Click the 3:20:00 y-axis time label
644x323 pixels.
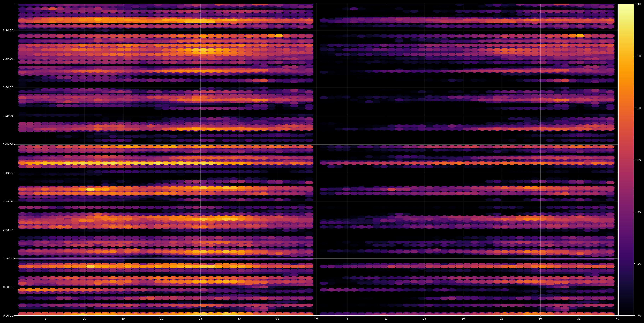tap(8, 201)
